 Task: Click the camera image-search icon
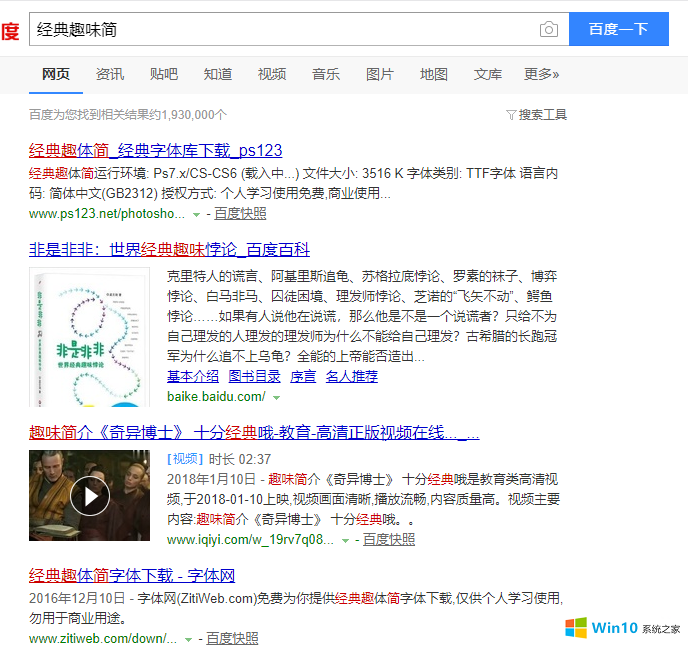click(x=548, y=29)
